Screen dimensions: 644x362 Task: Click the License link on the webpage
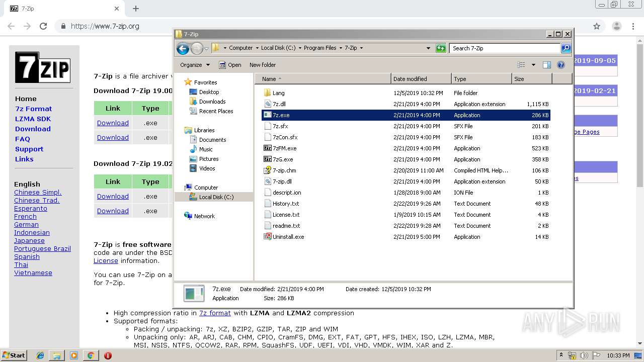(106, 261)
